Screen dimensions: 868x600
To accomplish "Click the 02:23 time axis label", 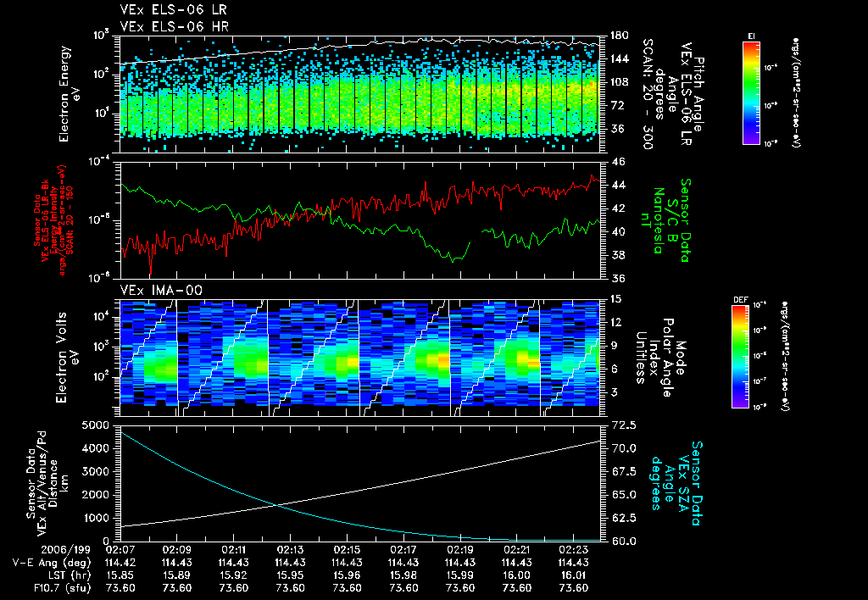I will coord(574,550).
